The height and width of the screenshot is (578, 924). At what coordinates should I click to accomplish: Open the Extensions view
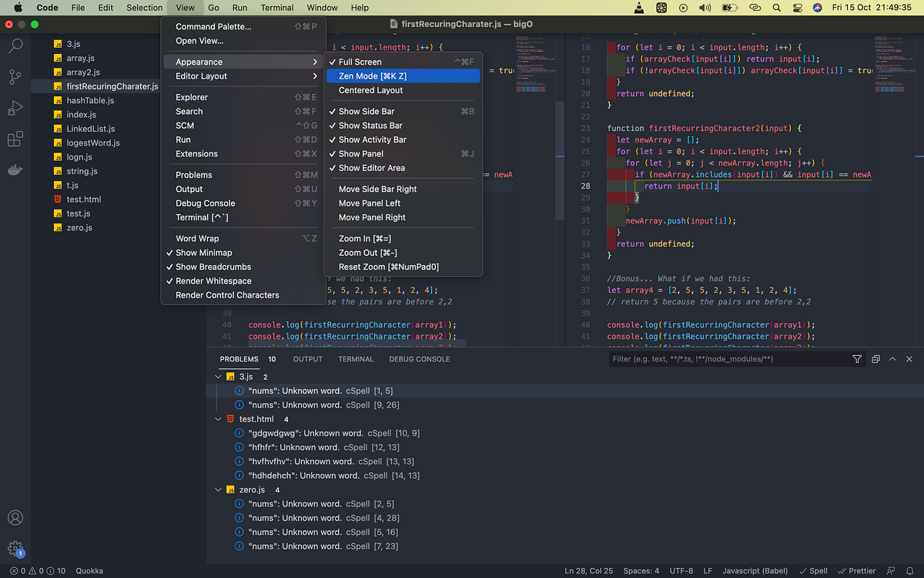tap(15, 139)
